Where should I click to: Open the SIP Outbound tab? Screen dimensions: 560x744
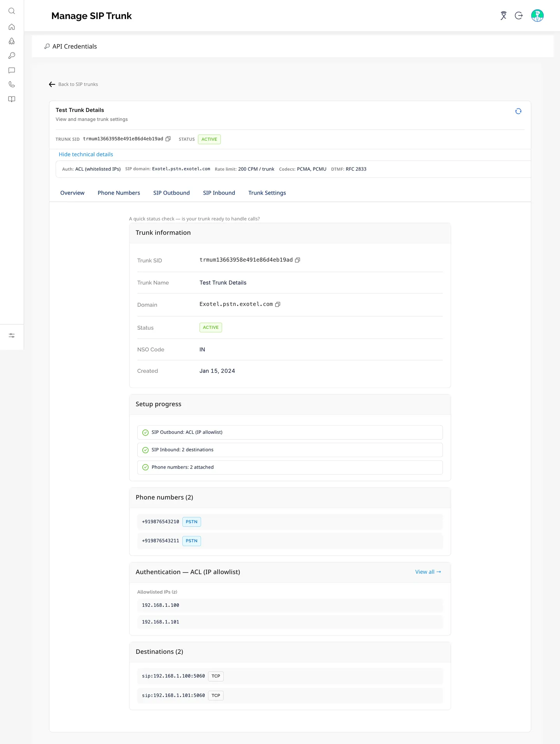coord(171,193)
